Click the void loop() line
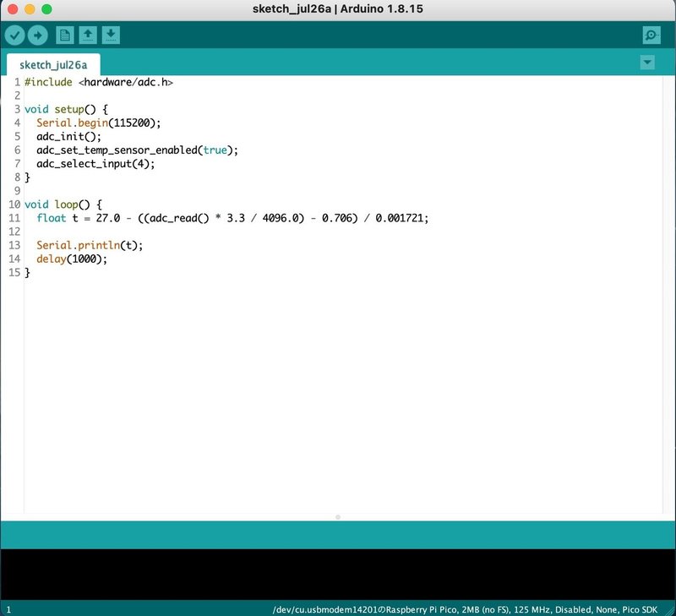This screenshot has width=676, height=616. [x=63, y=204]
